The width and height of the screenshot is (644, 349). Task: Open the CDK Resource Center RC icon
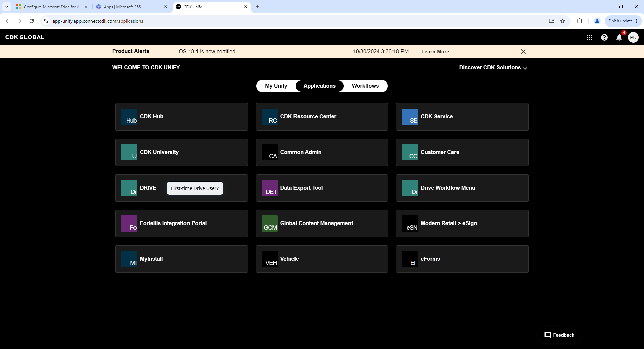click(270, 117)
